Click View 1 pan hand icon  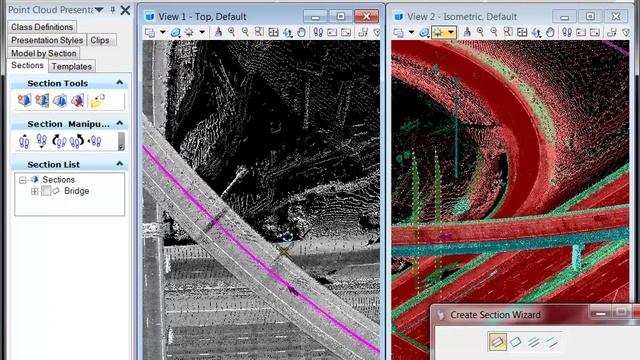(301, 32)
